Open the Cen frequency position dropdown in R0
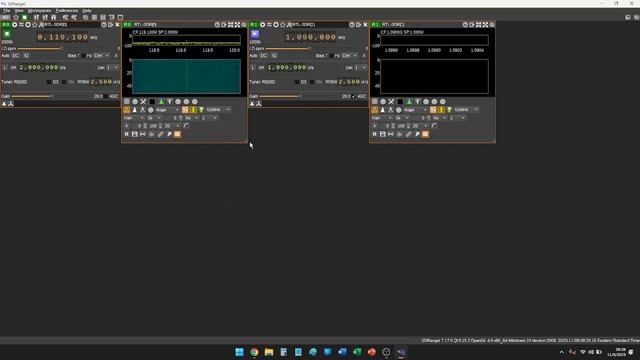640x360 pixels. (102, 56)
